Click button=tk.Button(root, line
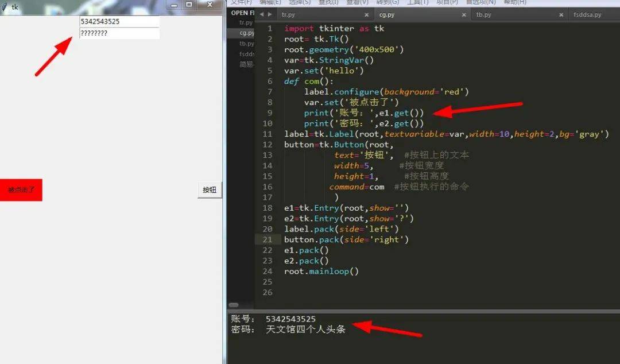 pyautogui.click(x=339, y=145)
